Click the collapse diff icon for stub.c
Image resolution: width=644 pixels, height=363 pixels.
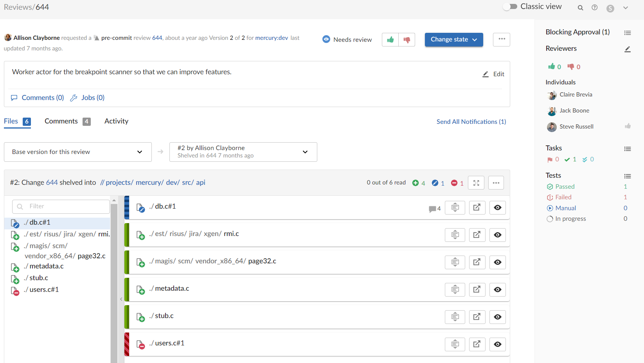point(455,317)
